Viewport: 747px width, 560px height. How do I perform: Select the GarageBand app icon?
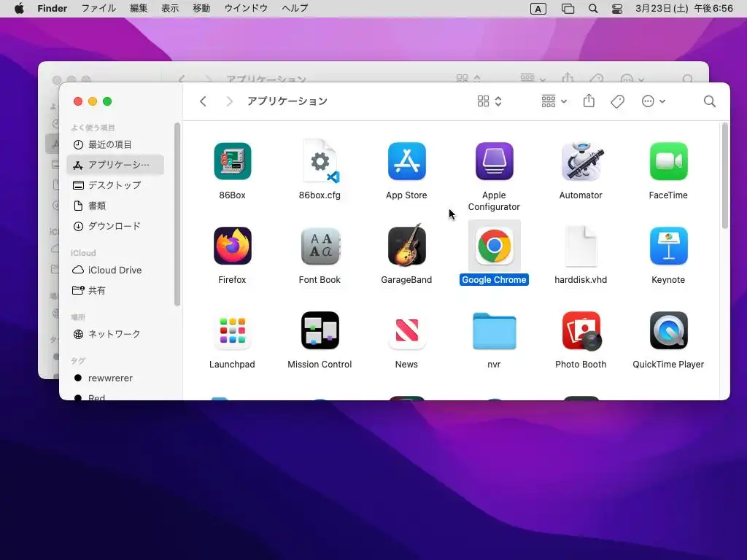pyautogui.click(x=406, y=245)
